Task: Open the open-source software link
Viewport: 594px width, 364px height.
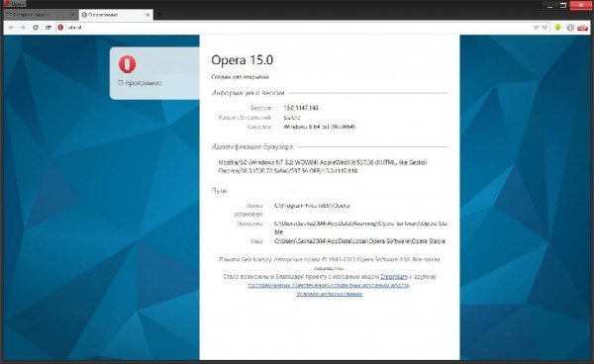Action: (x=329, y=285)
